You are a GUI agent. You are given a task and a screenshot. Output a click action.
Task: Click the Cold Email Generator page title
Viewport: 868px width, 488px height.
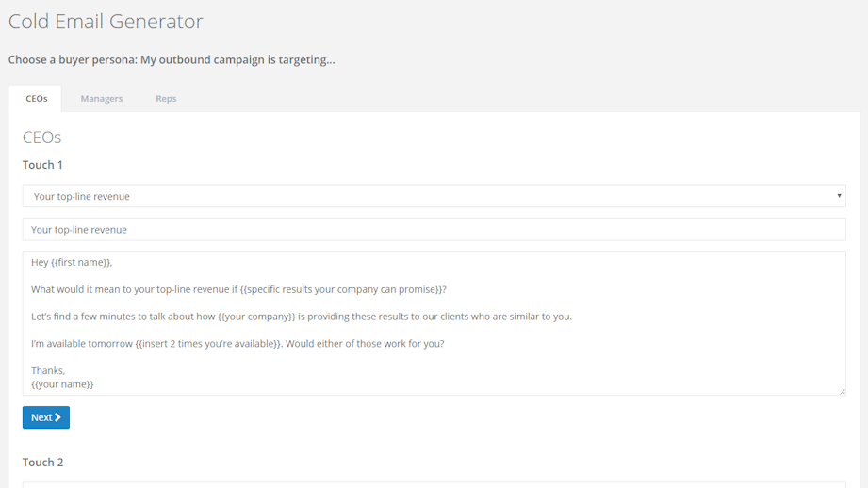106,21
